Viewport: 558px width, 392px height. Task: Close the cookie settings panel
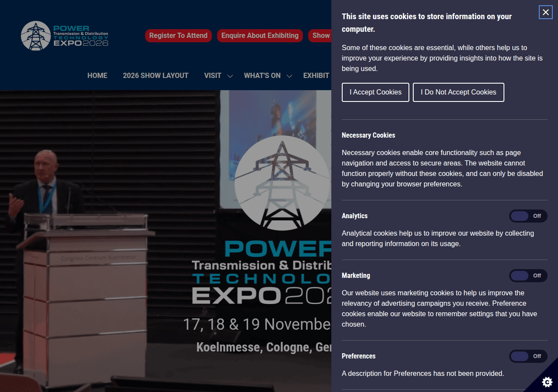pyautogui.click(x=545, y=12)
